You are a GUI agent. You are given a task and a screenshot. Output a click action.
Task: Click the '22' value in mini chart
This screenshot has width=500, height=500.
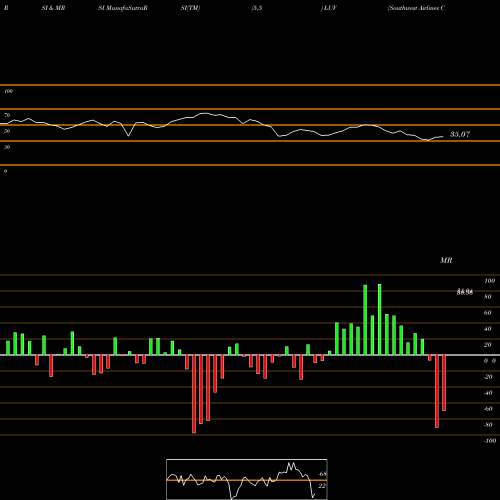pyautogui.click(x=322, y=486)
